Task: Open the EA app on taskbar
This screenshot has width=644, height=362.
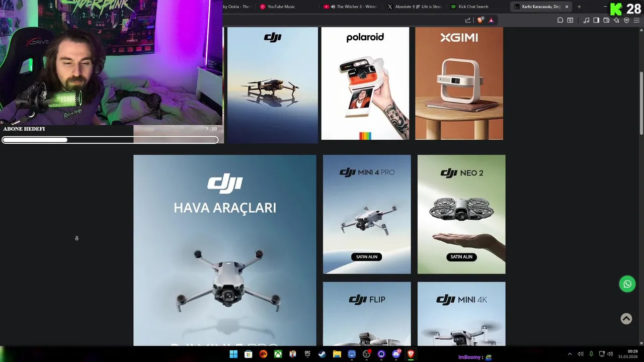Action: 263,354
